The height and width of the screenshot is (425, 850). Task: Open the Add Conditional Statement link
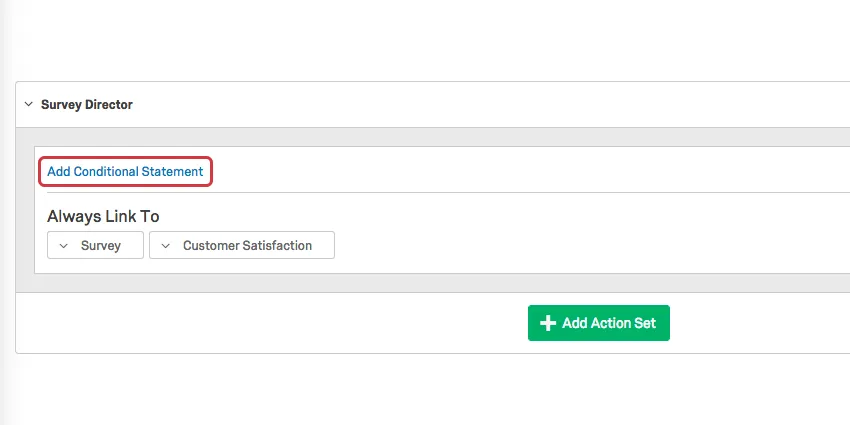[125, 172]
